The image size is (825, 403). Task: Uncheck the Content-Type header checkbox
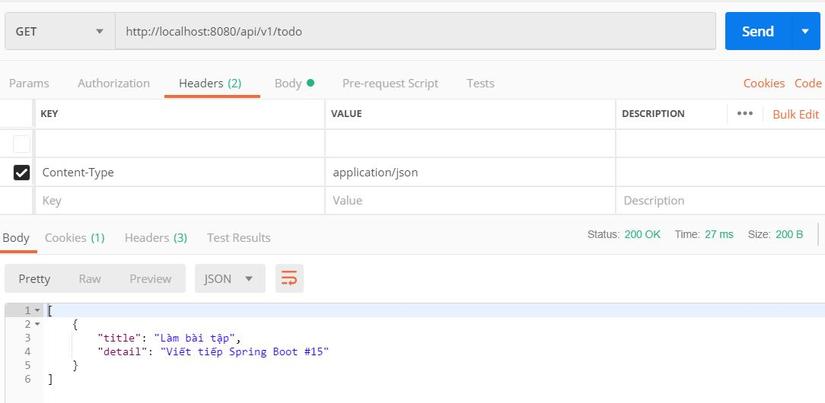point(21,173)
